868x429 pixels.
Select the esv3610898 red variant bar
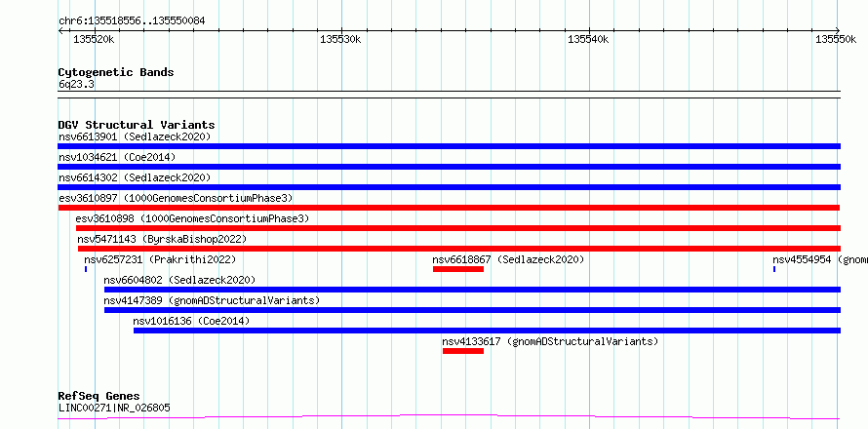click(x=458, y=228)
